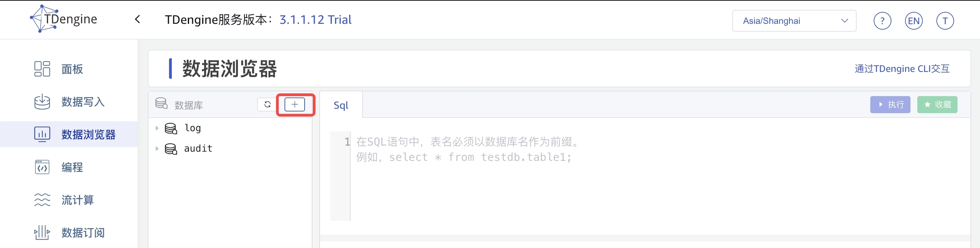Click the 执行 button
This screenshot has height=248, width=980.
click(890, 105)
